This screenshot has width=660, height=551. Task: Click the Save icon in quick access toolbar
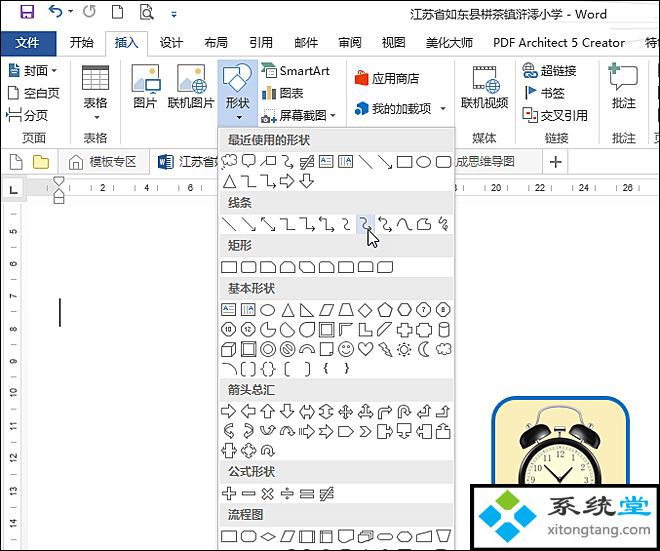27,12
